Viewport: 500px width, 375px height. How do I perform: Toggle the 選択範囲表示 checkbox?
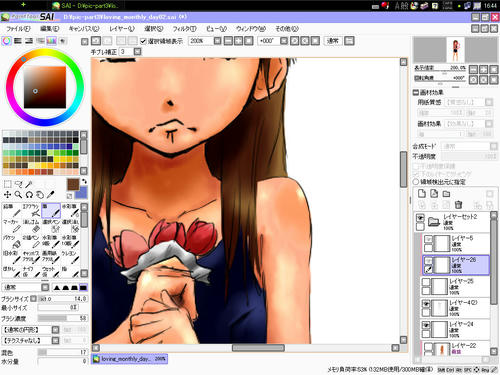click(x=143, y=41)
